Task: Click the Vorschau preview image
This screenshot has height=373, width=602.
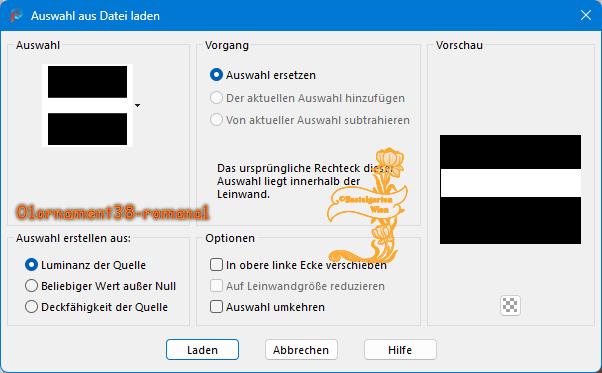Action: click(x=510, y=190)
